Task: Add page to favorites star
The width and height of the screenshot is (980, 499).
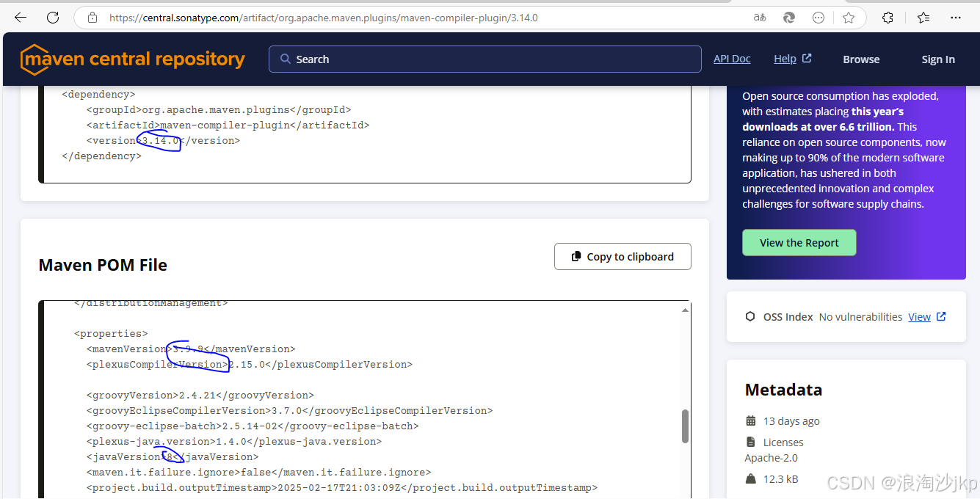Action: [x=849, y=18]
